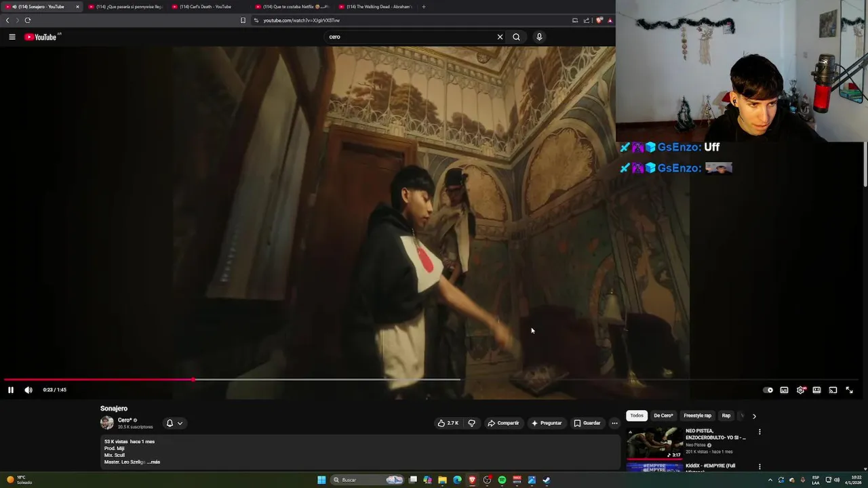Seek on the red progress bar

click(x=98, y=380)
